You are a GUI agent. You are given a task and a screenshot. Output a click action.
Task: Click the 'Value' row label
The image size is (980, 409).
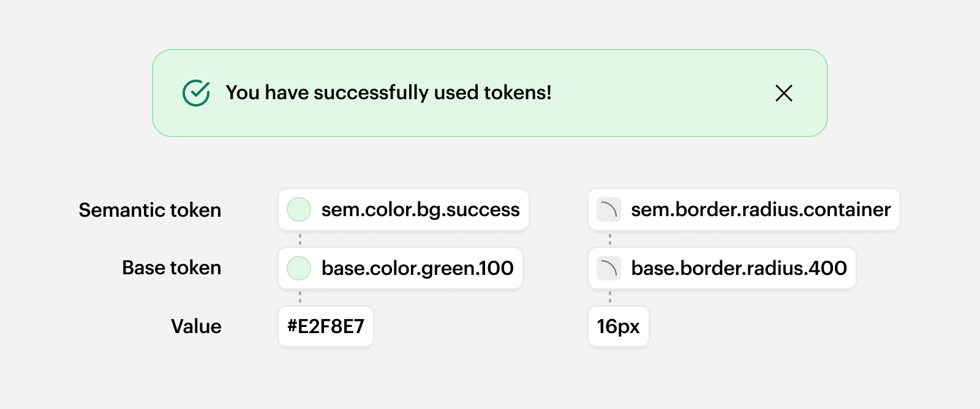pyautogui.click(x=196, y=326)
